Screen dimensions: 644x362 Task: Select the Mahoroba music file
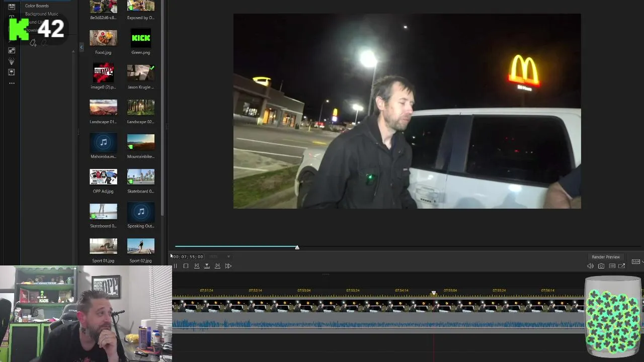103,142
